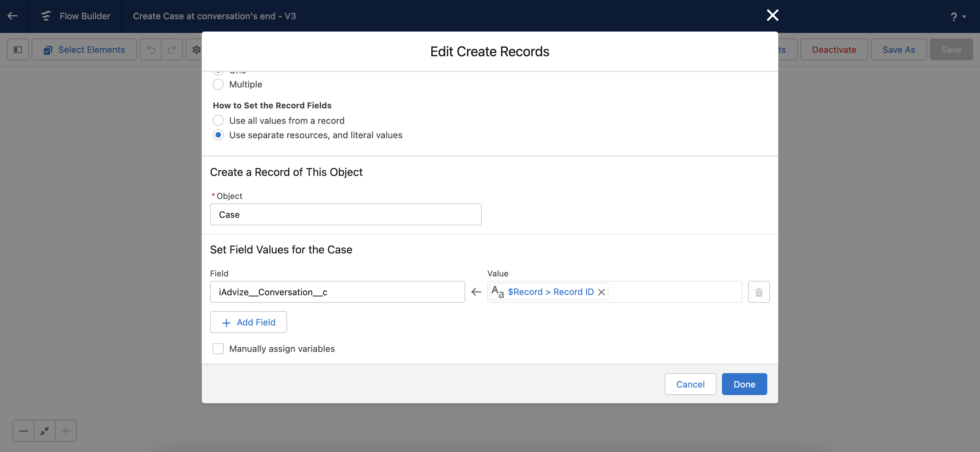
Task: Delete the field row with trash icon
Action: 759,292
